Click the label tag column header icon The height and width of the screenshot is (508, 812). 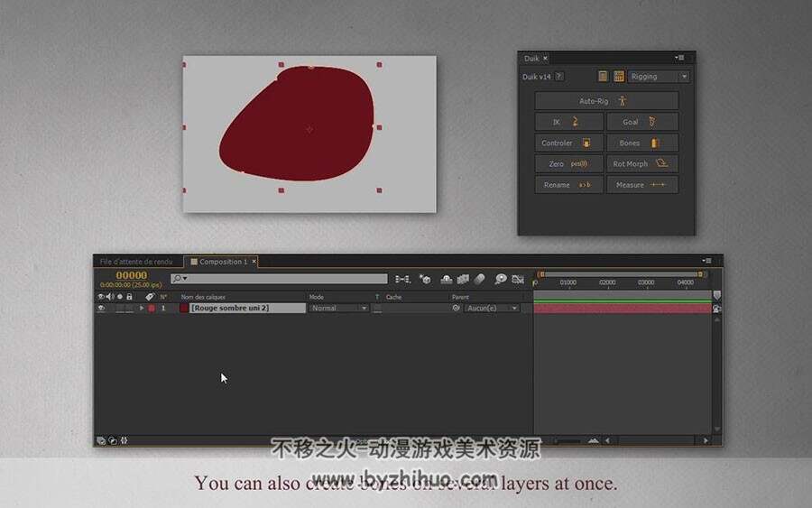coord(150,297)
